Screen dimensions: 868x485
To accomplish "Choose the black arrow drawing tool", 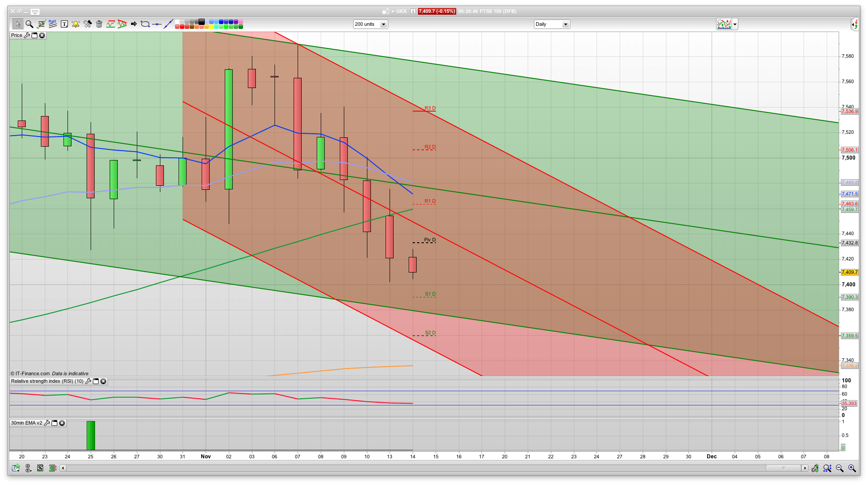I will pyautogui.click(x=134, y=24).
